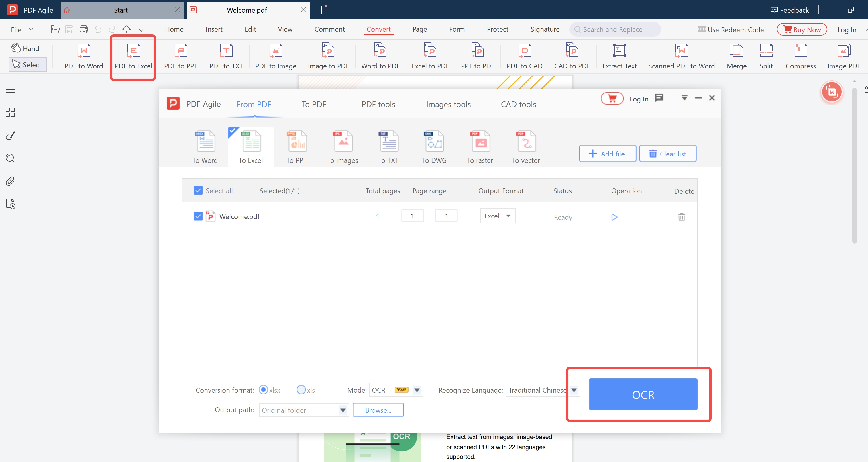Start conversion with Welcome.pdf play icon
This screenshot has height=462, width=868.
point(614,217)
